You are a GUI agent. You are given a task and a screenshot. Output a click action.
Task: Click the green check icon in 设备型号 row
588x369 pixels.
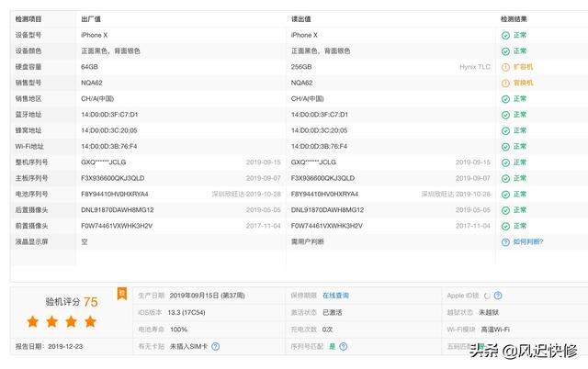505,35
